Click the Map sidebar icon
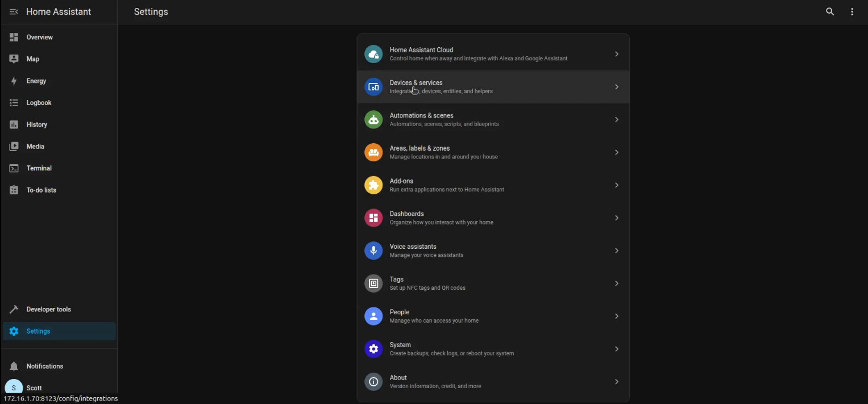 point(14,59)
